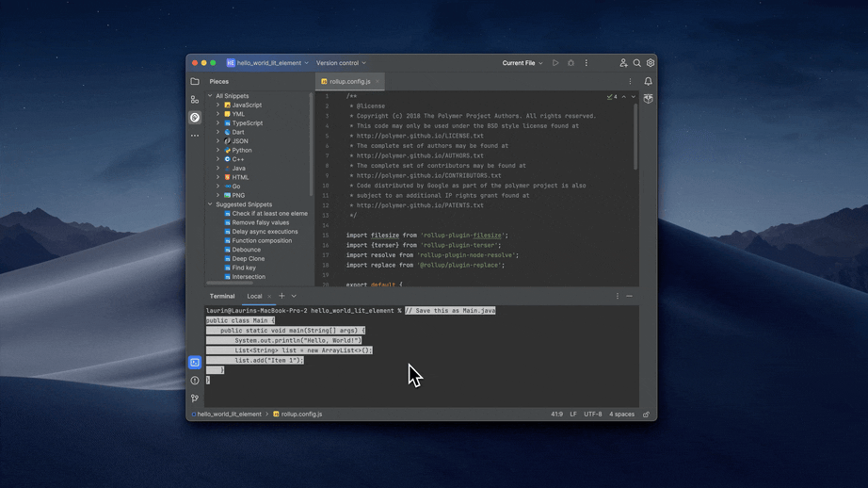Open terminal new-session options chevron
This screenshot has height=488, width=868.
pyautogui.click(x=294, y=297)
